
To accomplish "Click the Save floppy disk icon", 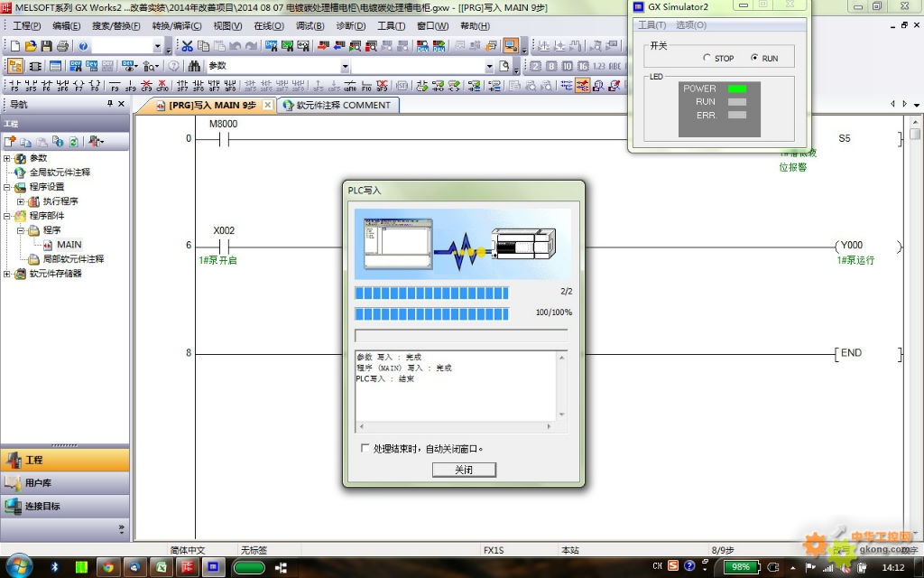I will point(46,46).
